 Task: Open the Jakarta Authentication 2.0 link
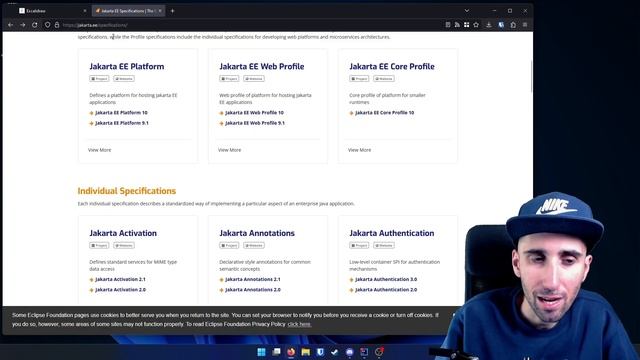pos(386,290)
